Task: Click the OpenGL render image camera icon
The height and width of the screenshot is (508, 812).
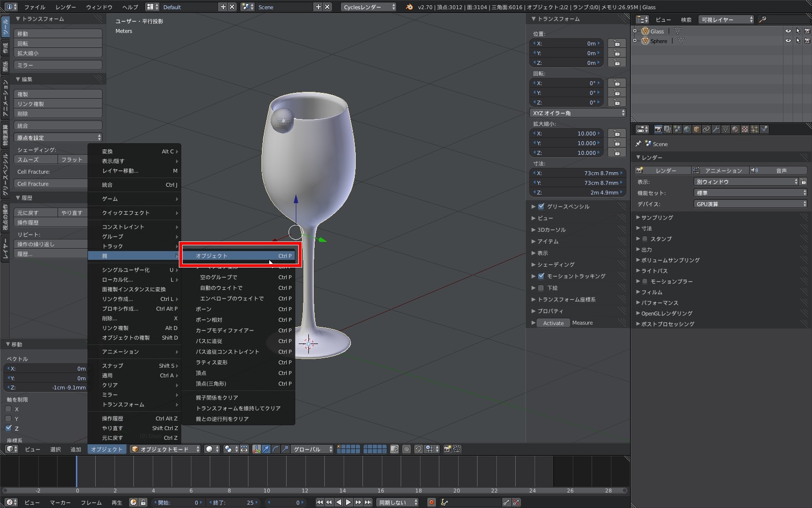Action: 448,449
